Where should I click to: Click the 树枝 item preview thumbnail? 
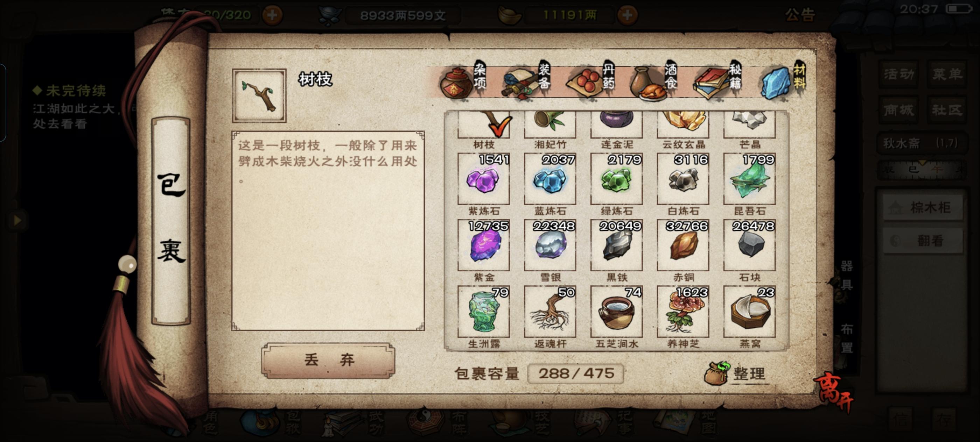pos(259,96)
